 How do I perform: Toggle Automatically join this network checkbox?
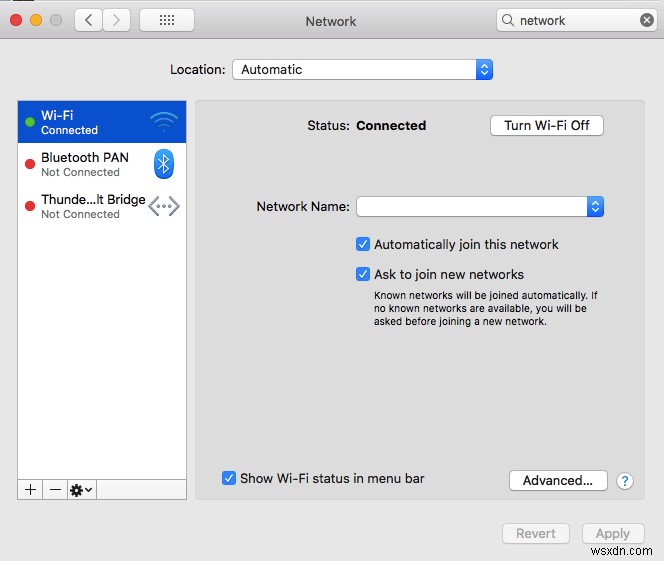362,244
